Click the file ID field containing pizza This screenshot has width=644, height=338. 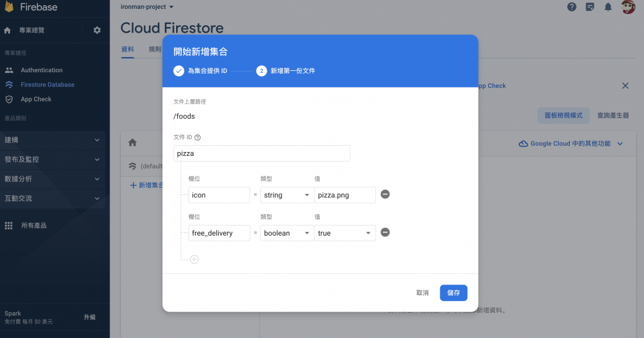[262, 153]
